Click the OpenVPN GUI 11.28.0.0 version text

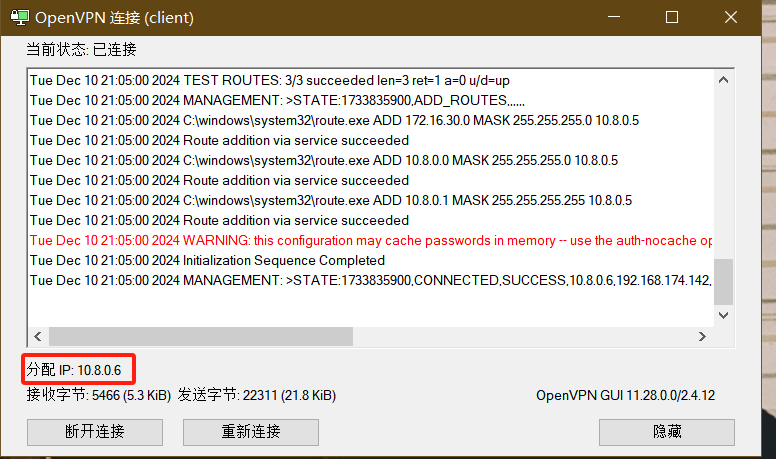coord(626,396)
